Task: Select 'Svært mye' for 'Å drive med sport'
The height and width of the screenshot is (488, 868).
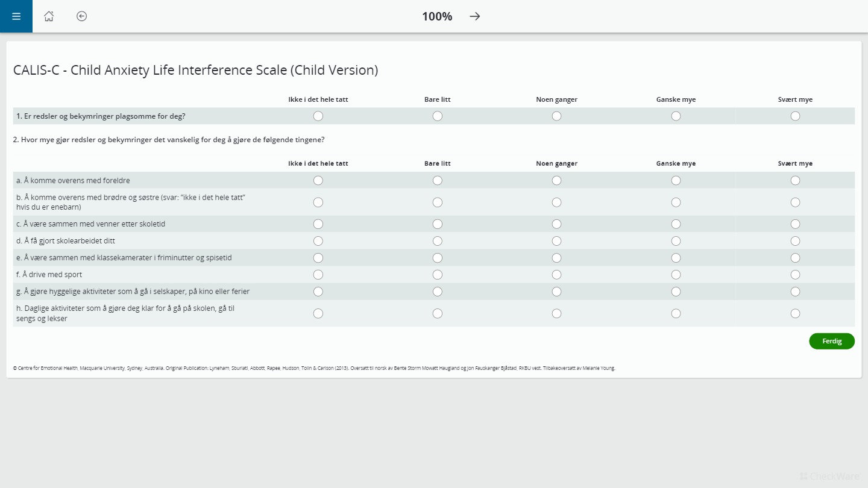Action: [x=795, y=274]
